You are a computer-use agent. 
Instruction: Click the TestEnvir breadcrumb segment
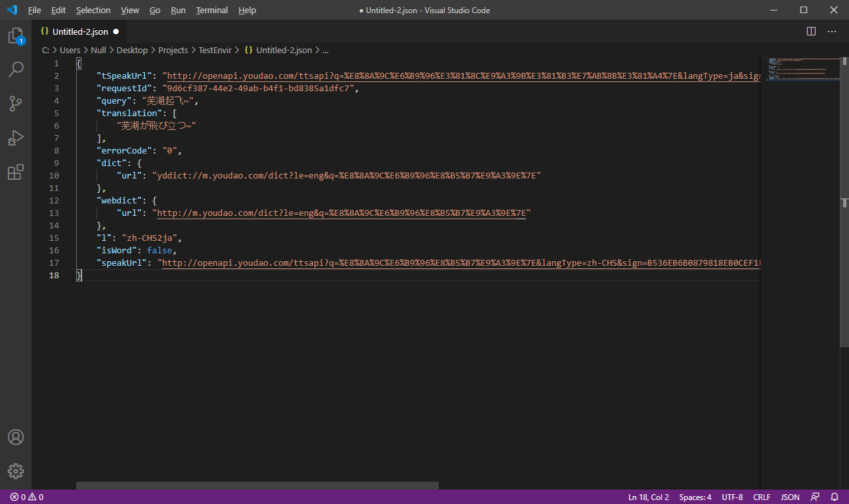[215, 50]
